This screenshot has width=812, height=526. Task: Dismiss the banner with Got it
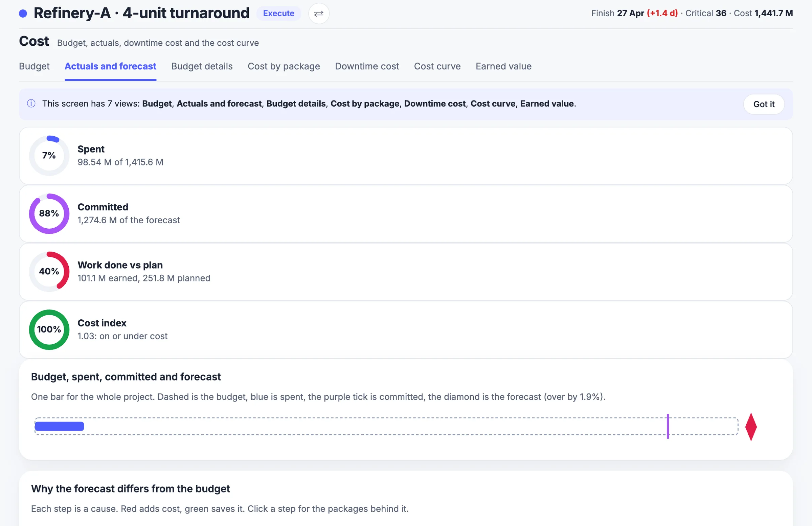[x=764, y=104]
